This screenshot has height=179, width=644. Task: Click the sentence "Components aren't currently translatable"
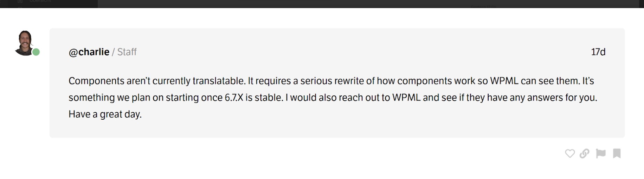click(156, 81)
